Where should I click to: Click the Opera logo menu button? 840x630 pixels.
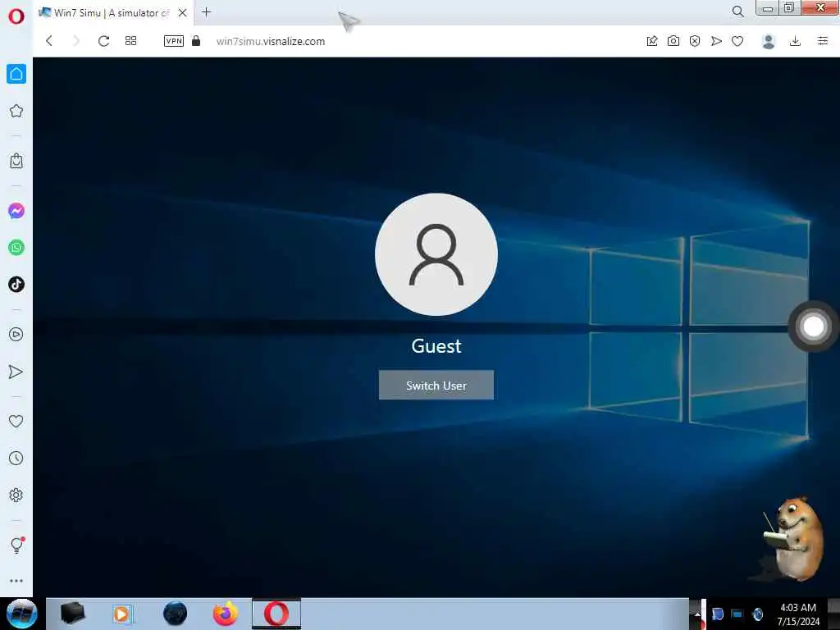pos(16,16)
